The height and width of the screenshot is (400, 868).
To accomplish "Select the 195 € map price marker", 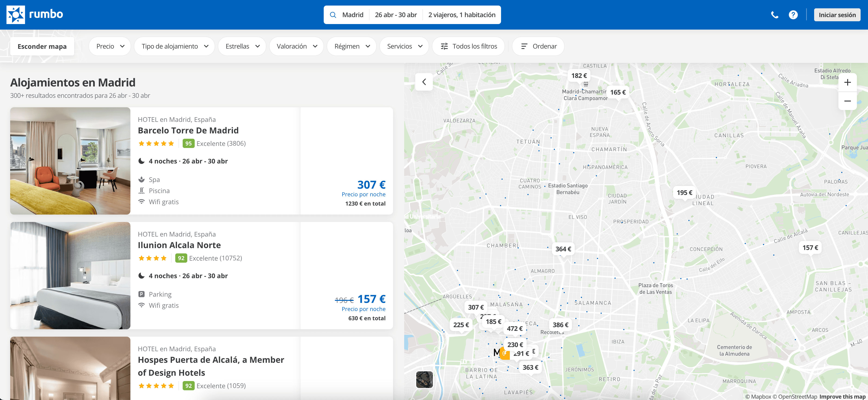I will point(684,192).
